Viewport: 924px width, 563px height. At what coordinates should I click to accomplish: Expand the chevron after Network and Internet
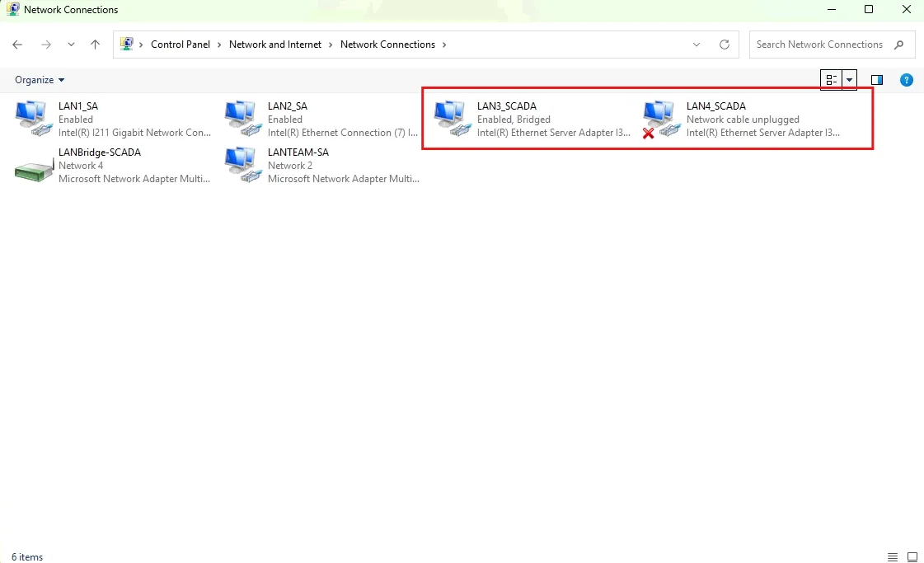point(331,45)
